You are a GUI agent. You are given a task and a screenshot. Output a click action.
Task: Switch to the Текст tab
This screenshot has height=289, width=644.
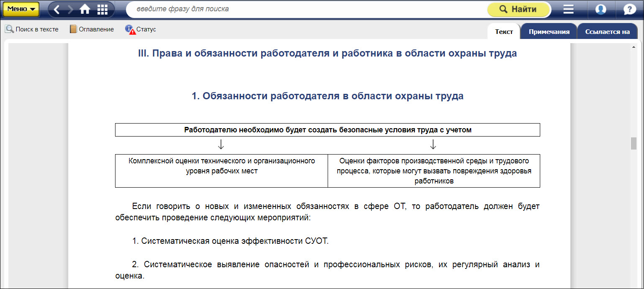tap(504, 32)
